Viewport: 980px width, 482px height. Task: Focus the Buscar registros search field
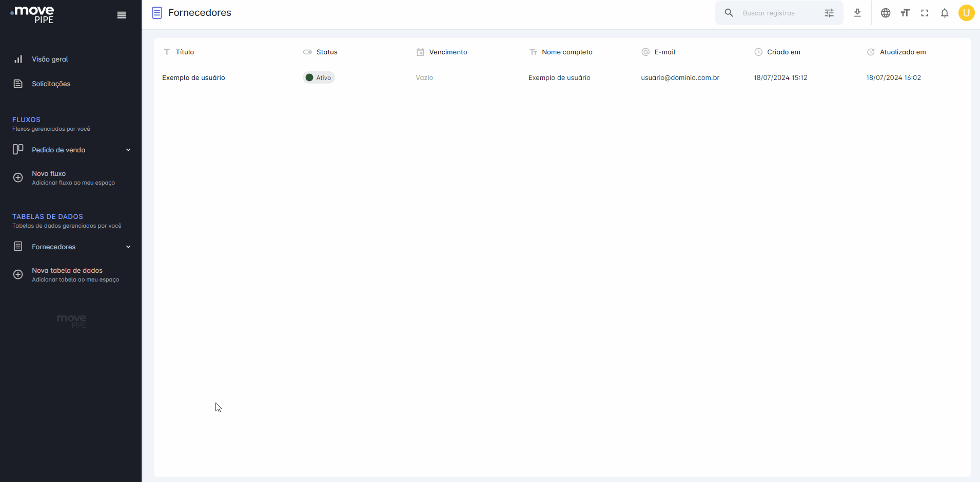click(x=779, y=13)
